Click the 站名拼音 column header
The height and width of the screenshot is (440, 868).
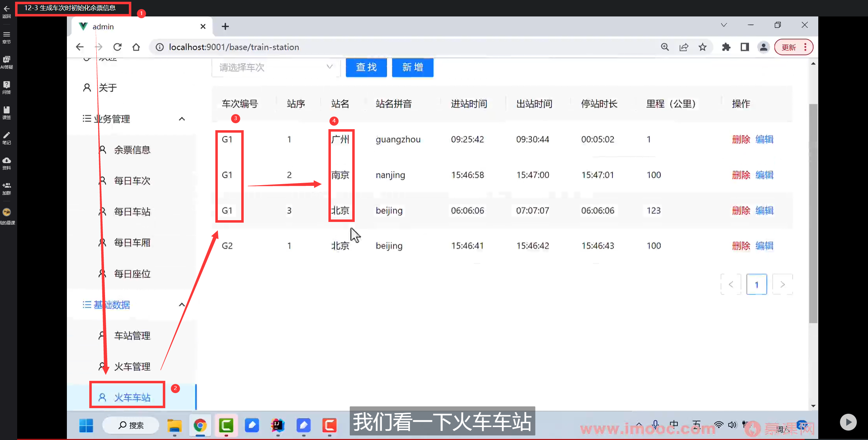394,104
